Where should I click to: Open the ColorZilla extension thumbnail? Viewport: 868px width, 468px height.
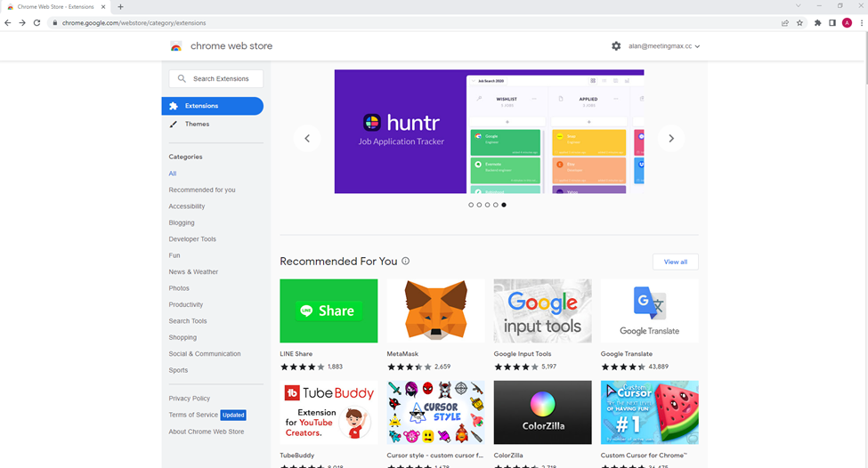[542, 412]
